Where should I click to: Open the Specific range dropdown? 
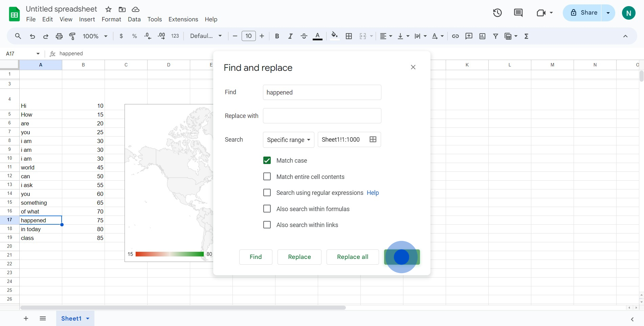point(288,140)
